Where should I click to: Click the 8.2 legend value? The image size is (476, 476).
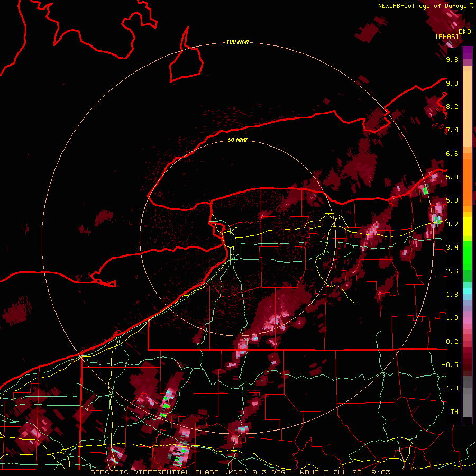[452, 106]
